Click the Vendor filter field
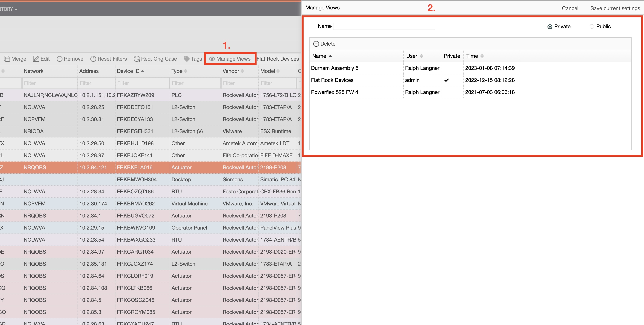Viewport: 644px width, 325px height. (x=239, y=83)
